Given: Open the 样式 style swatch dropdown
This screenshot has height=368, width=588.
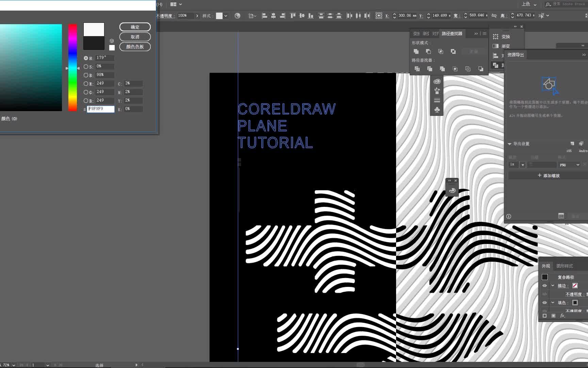Looking at the screenshot, I should click(226, 16).
